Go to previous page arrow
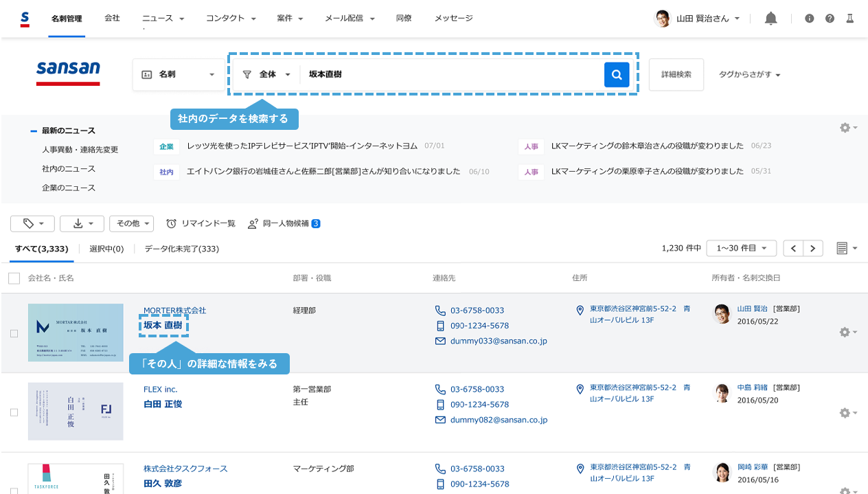The image size is (868, 494). click(794, 248)
